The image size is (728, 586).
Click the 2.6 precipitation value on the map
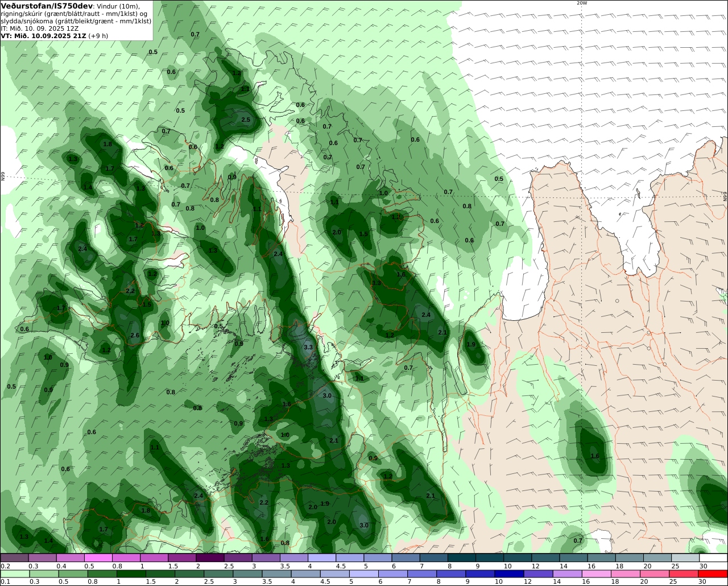pos(135,336)
